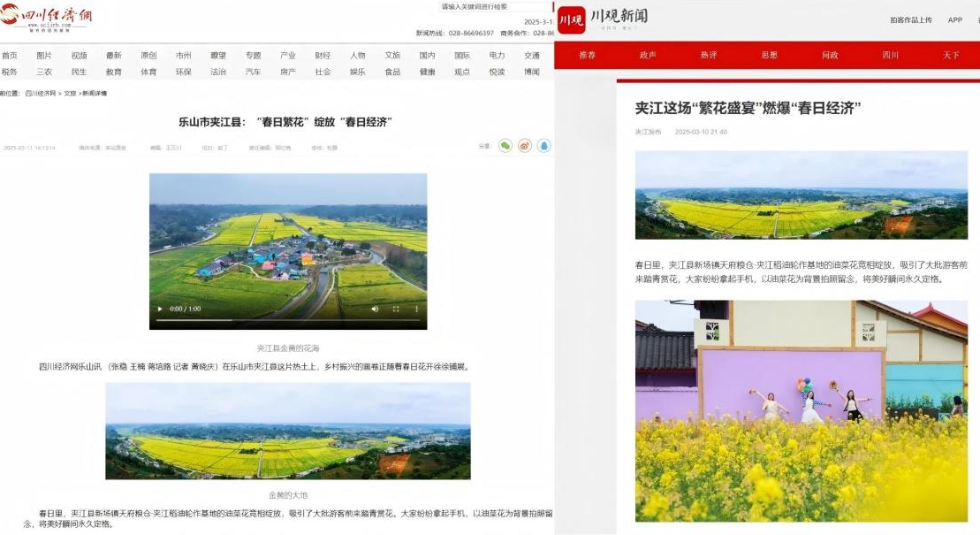Select the 视频 navigation item
This screenshot has width=980, height=535.
click(79, 55)
